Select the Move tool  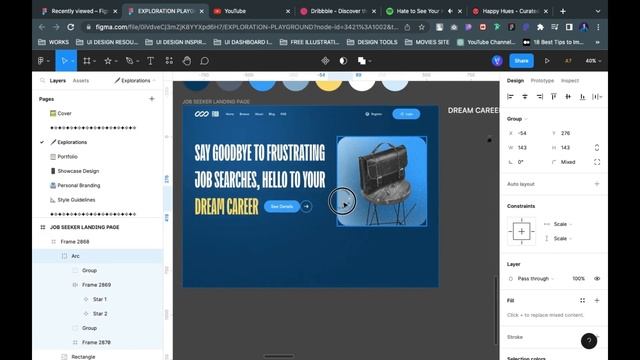coord(64,61)
